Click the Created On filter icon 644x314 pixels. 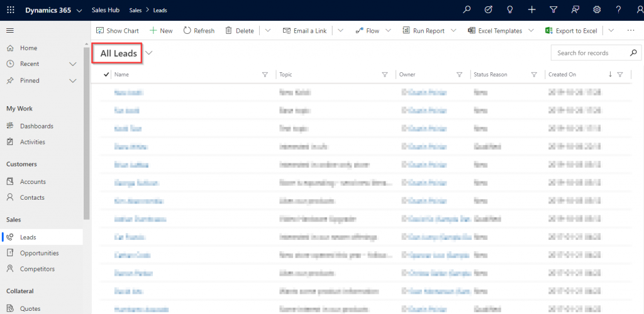[x=620, y=75]
